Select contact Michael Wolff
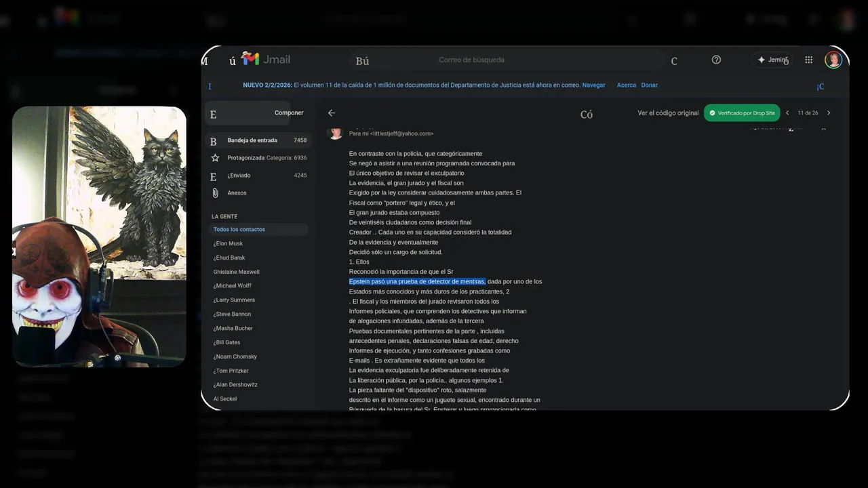 coord(233,286)
